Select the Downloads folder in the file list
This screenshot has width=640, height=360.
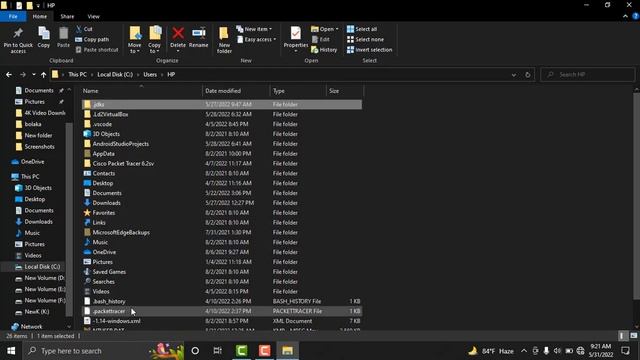coord(222,203)
